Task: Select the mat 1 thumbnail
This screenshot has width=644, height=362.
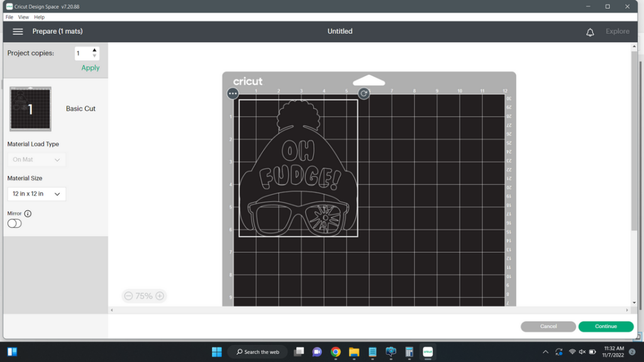Action: tap(30, 109)
